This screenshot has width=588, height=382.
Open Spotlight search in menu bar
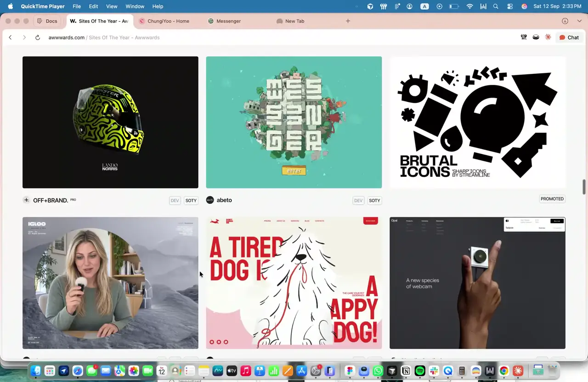[496, 6]
